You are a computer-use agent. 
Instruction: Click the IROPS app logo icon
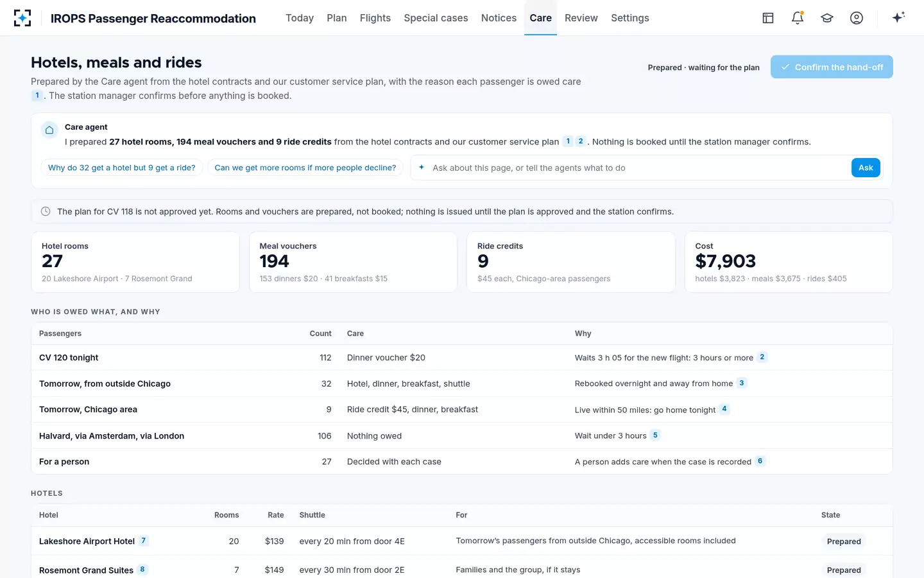pos(22,18)
